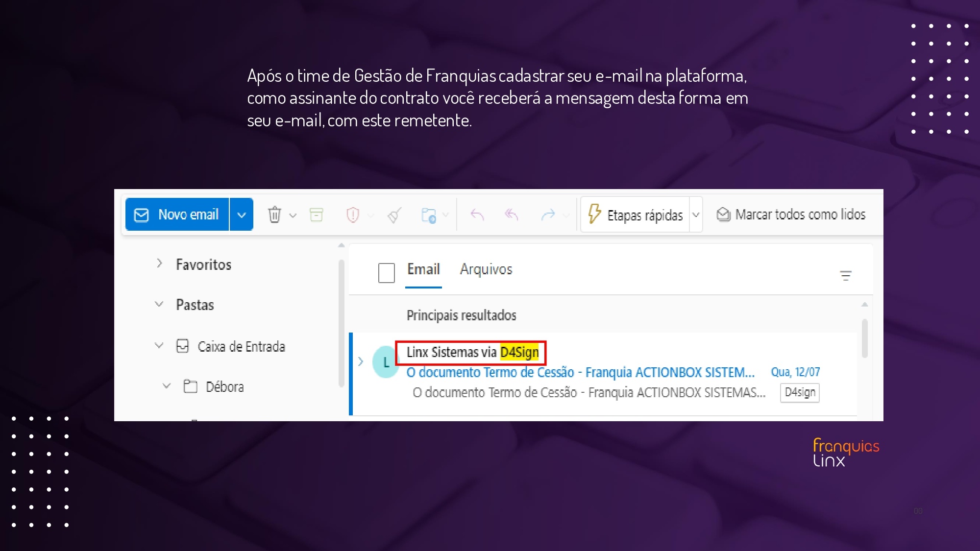The image size is (980, 551).
Task: Click the sweep broom icon
Action: tap(394, 215)
